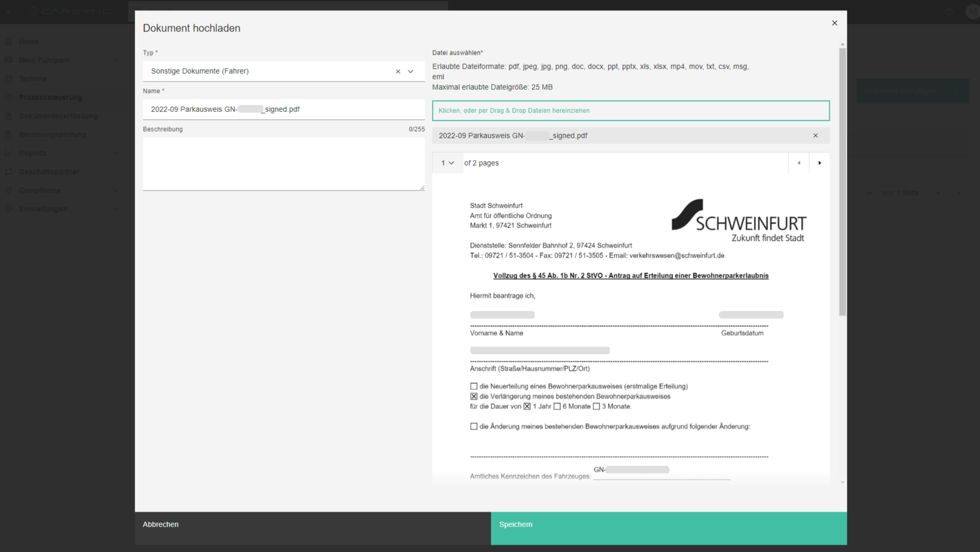Open Reports in the background sidebar
Image resolution: width=980 pixels, height=552 pixels.
coord(33,153)
